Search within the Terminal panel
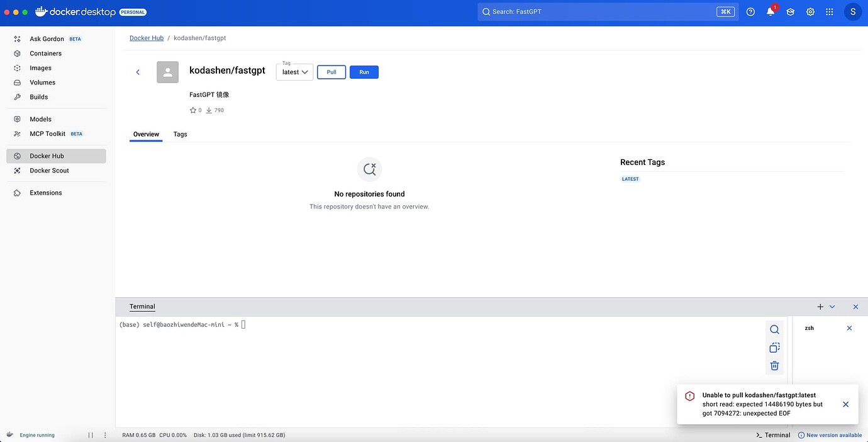The height and width of the screenshot is (442, 868). (774, 329)
